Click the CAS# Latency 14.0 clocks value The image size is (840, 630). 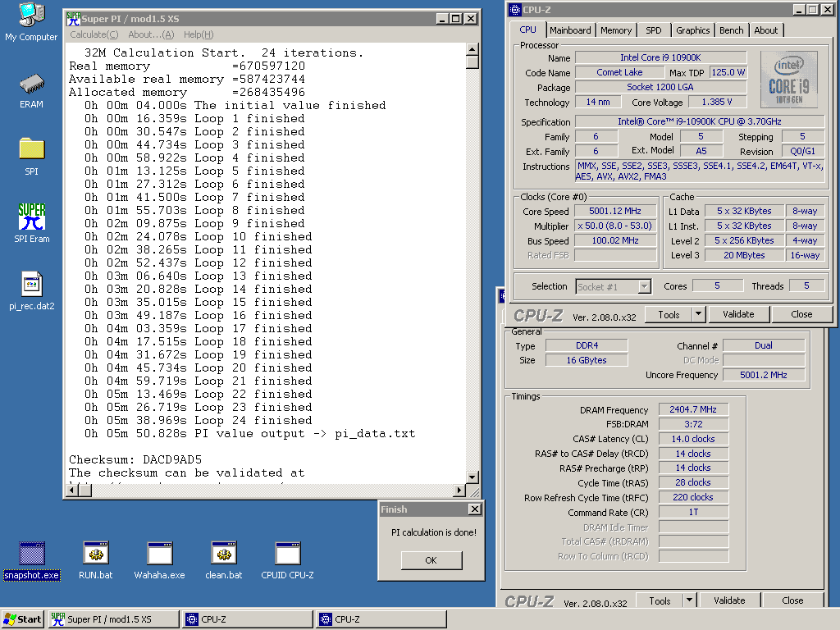[x=693, y=439]
